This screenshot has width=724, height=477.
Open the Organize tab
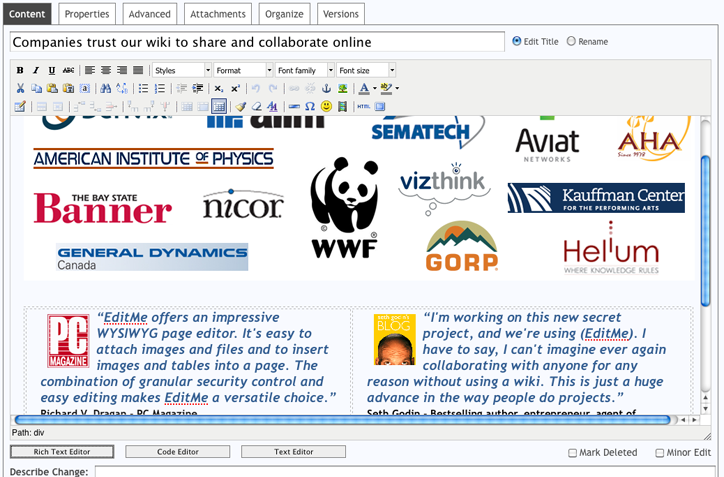pyautogui.click(x=284, y=14)
